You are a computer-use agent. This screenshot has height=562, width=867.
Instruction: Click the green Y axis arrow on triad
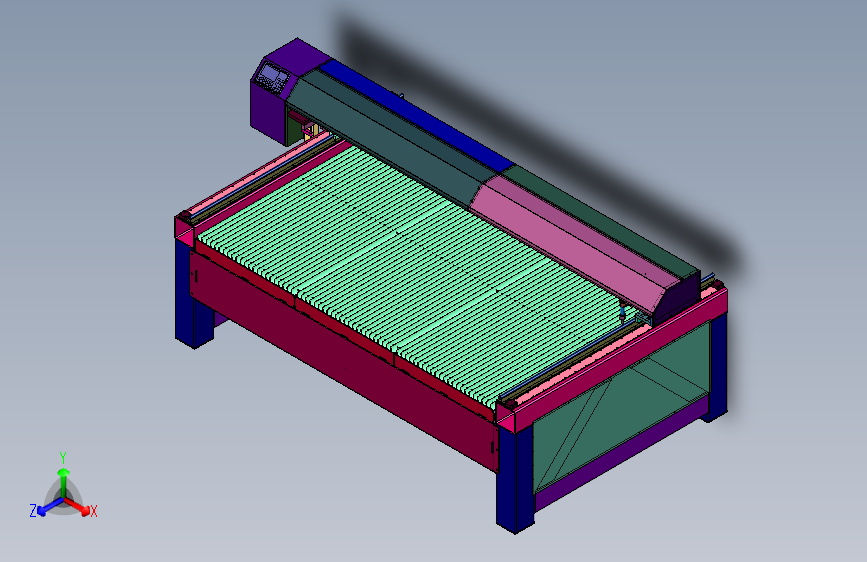pos(64,480)
